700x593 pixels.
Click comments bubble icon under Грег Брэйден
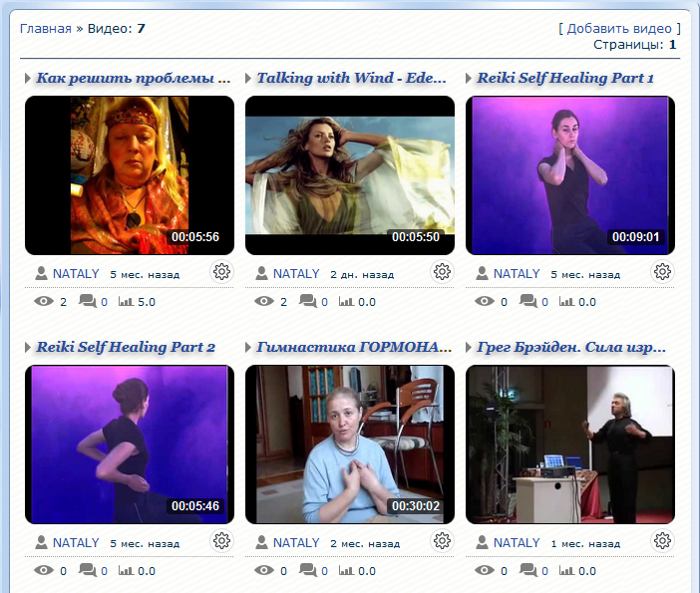[528, 570]
